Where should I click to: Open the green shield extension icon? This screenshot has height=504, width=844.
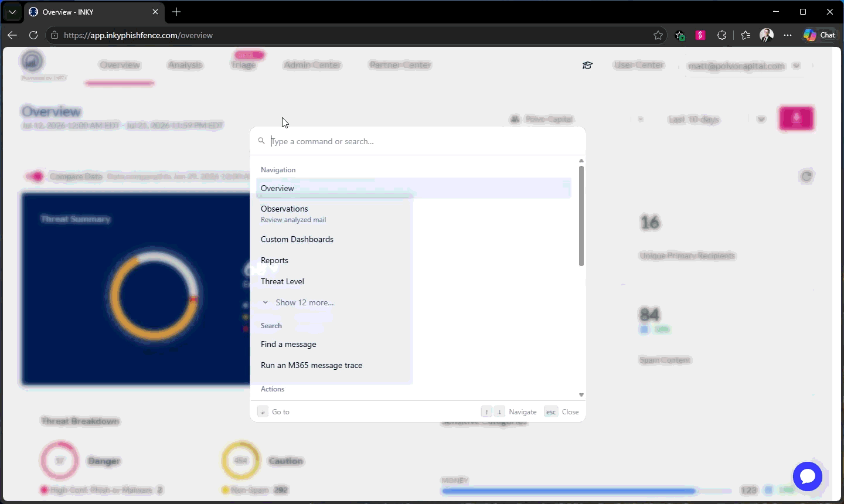coord(680,35)
